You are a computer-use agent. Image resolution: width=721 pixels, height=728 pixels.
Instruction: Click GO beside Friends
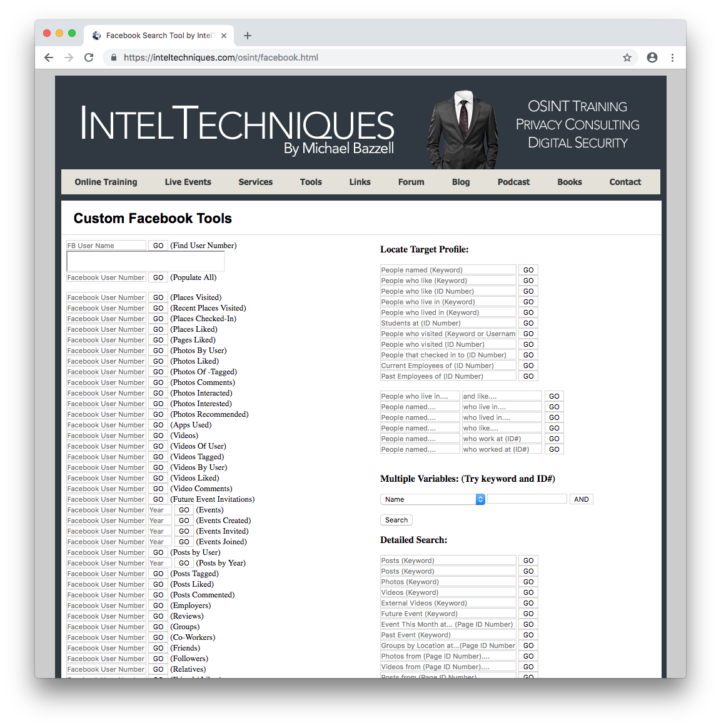pos(158,649)
